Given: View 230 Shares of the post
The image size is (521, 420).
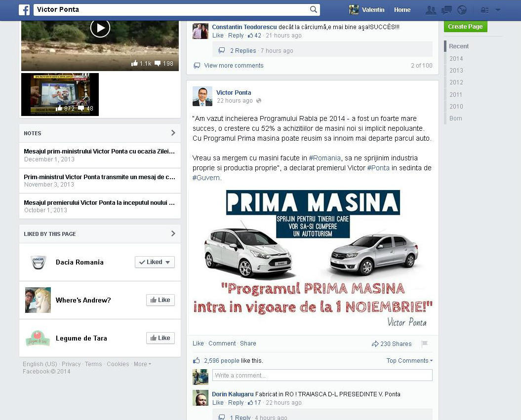Looking at the screenshot, I should point(392,344).
